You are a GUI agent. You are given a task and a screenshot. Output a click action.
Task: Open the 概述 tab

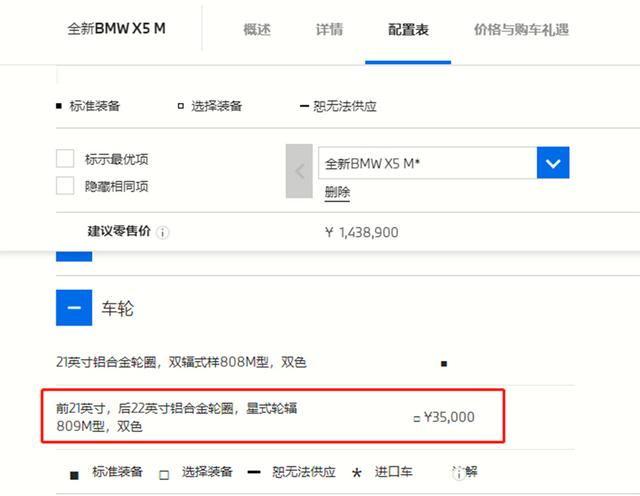[257, 29]
